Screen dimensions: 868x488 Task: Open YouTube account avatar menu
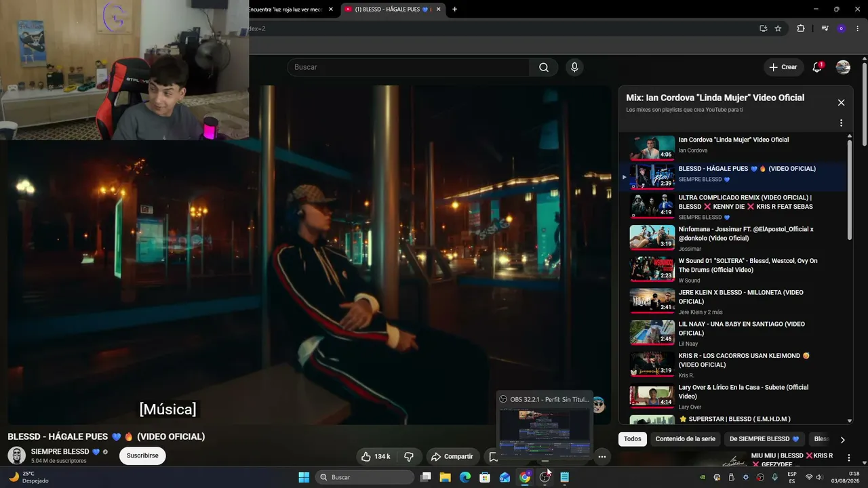point(843,67)
